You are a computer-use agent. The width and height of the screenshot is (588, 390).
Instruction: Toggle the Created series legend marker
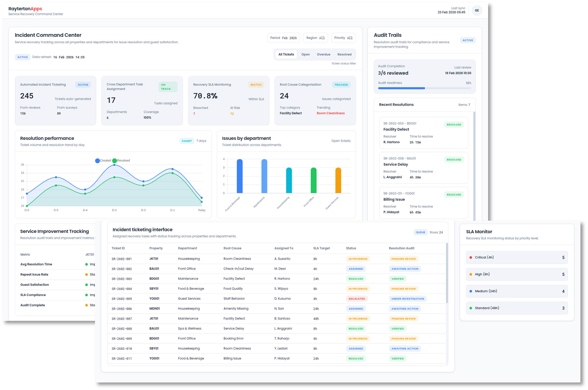[98, 161]
